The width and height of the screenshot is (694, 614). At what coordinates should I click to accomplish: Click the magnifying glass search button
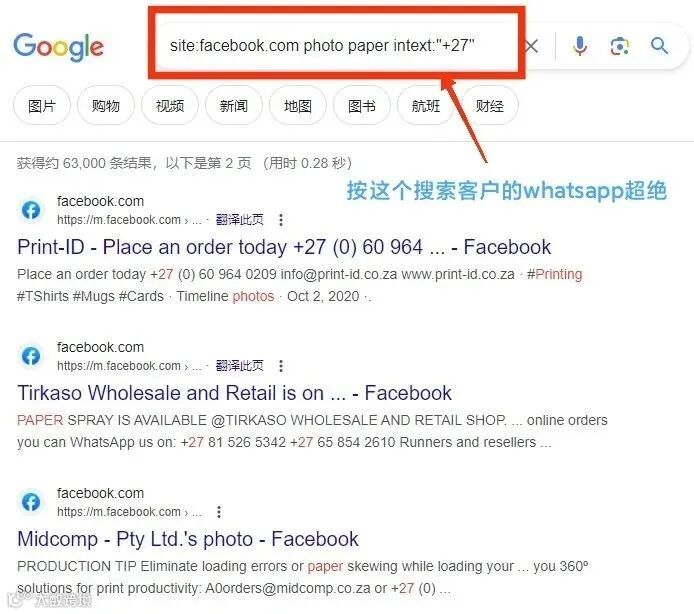click(659, 46)
